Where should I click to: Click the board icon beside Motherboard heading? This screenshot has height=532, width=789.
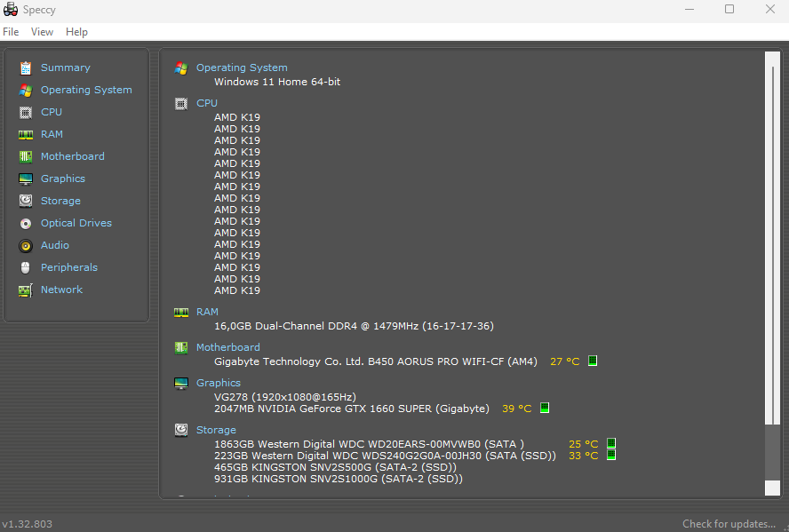click(181, 347)
